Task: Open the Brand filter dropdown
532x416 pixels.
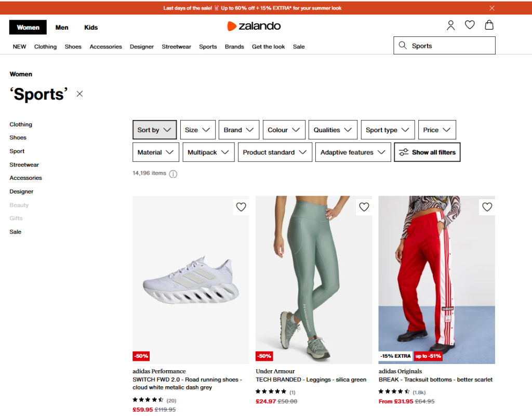Action: [239, 129]
